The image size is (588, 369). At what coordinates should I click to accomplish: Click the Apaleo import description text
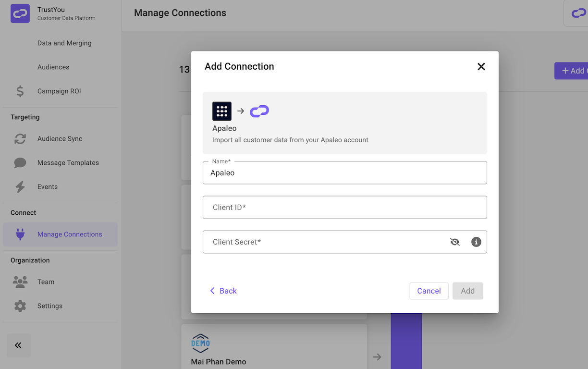tap(290, 140)
